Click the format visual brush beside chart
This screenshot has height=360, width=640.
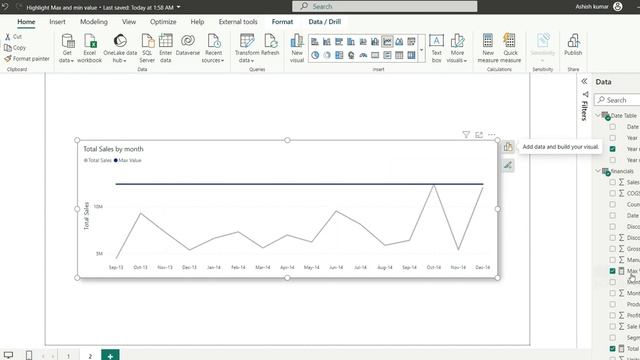click(x=508, y=165)
